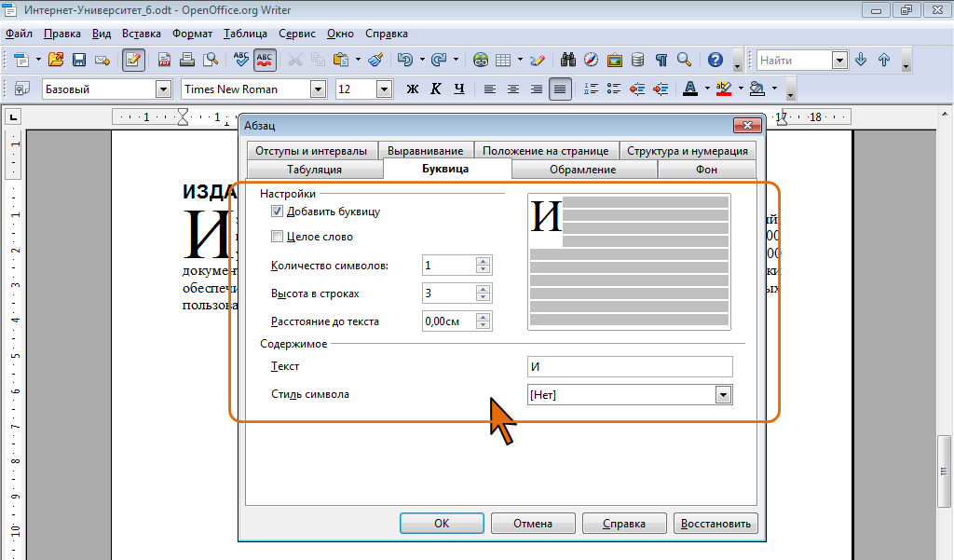954x560 pixels.
Task: Click the OK button
Action: [x=442, y=524]
